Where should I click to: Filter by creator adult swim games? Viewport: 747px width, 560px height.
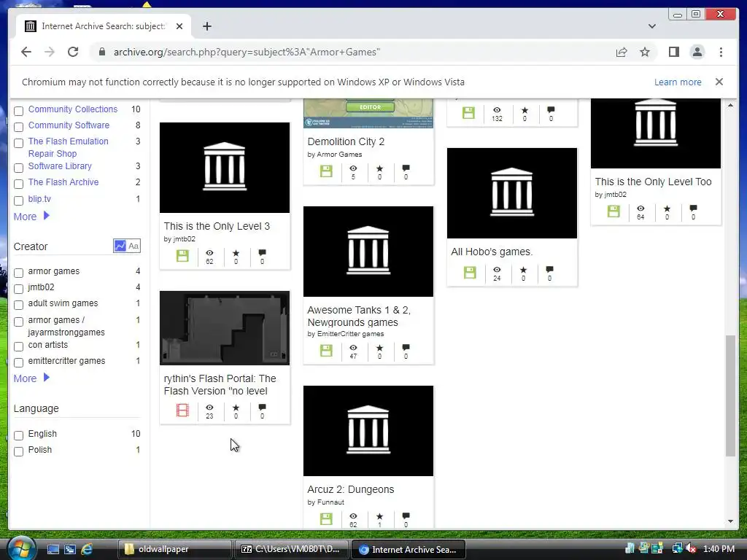click(x=18, y=305)
